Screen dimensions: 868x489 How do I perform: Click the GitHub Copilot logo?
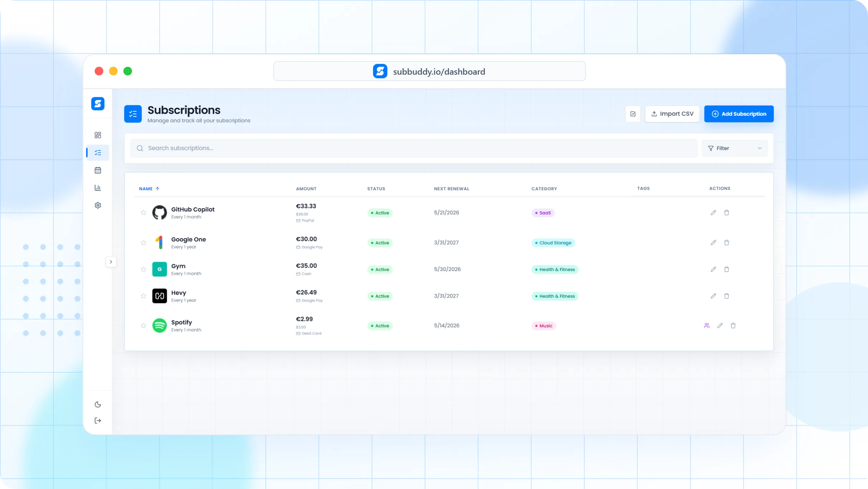[x=160, y=213]
